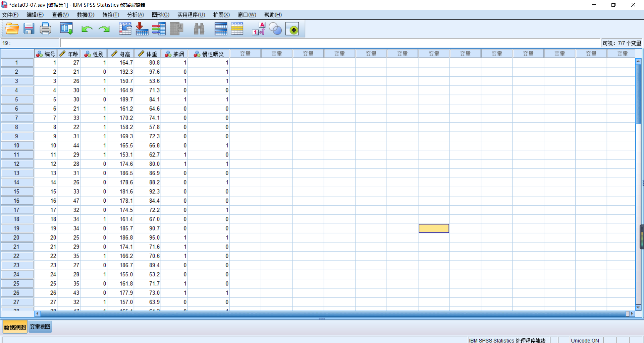Click the green Undo arrow
The height and width of the screenshot is (343, 644).
87,29
